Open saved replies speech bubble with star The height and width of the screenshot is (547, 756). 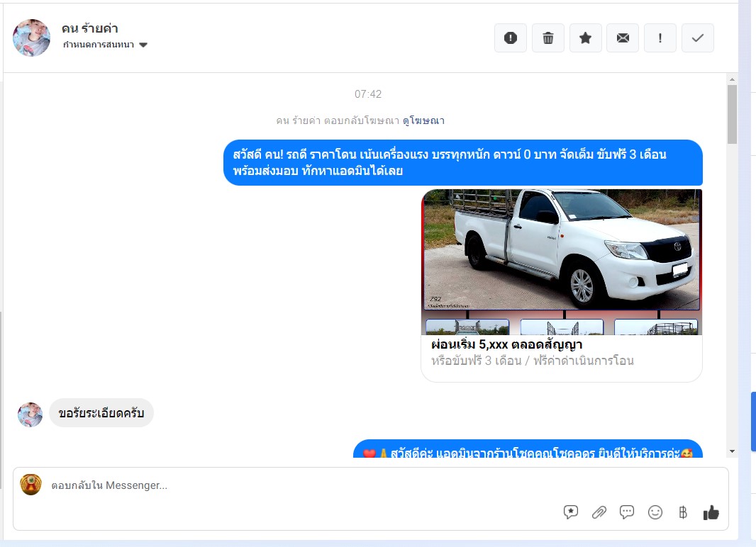571,512
